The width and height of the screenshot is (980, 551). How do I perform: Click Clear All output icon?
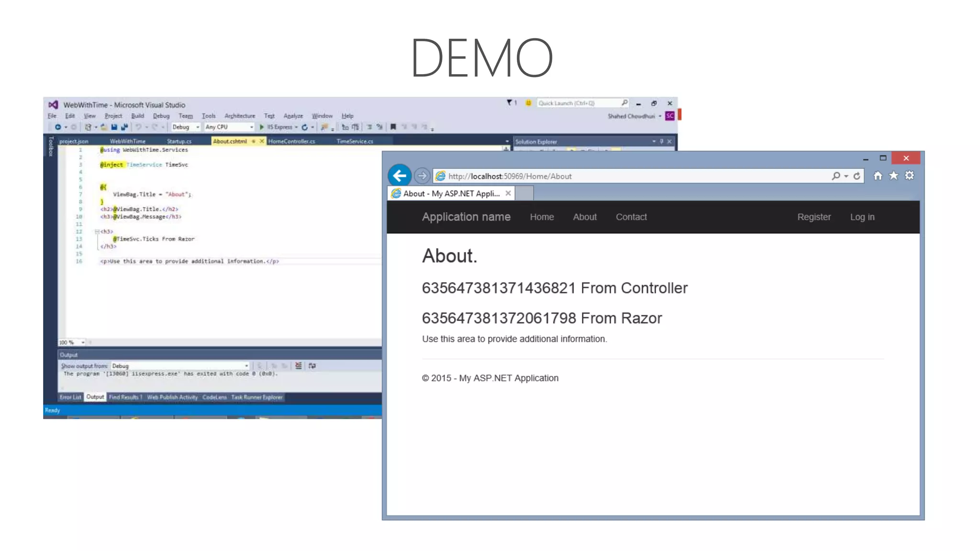pos(299,366)
